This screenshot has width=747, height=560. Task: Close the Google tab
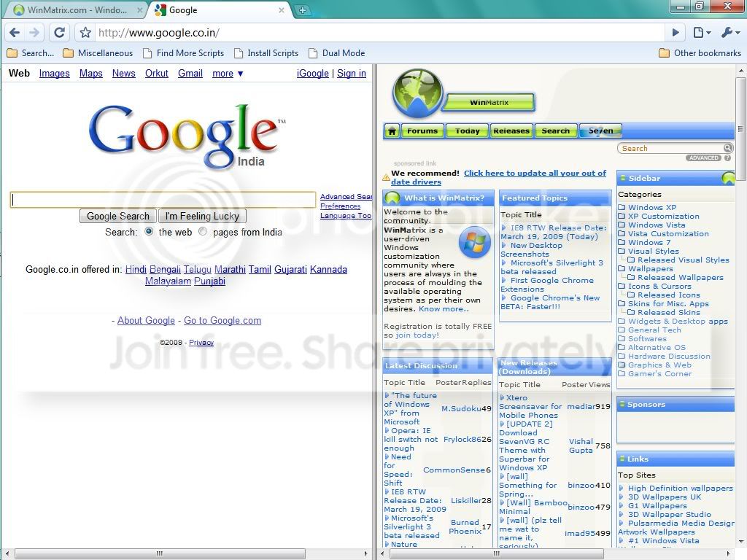pyautogui.click(x=281, y=10)
